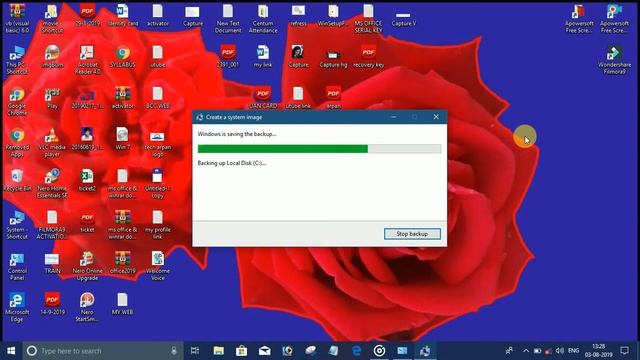Select the Welcome Voice desktop icon
This screenshot has width=640, height=360.
pos(158,266)
